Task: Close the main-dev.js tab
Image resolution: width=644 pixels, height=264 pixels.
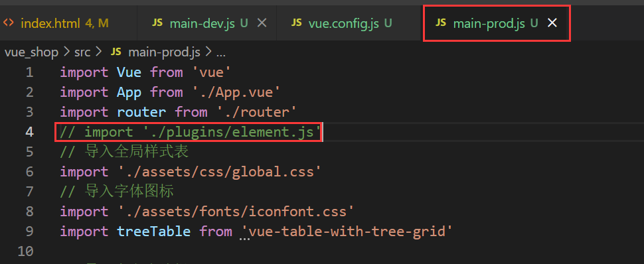Action: pos(262,23)
